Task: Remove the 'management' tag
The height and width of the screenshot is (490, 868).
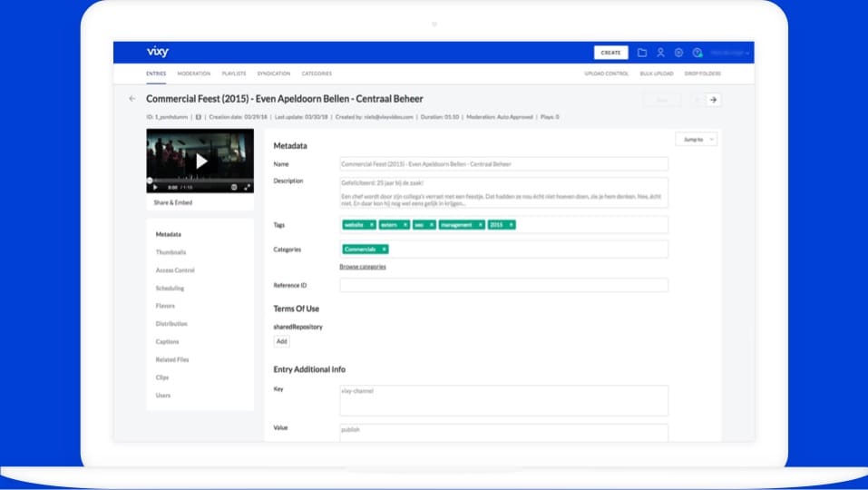Action: tap(481, 225)
